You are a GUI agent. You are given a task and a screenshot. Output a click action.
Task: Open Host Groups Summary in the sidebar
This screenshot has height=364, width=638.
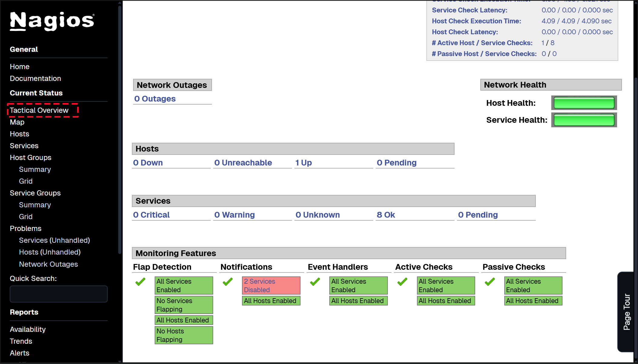[35, 169]
